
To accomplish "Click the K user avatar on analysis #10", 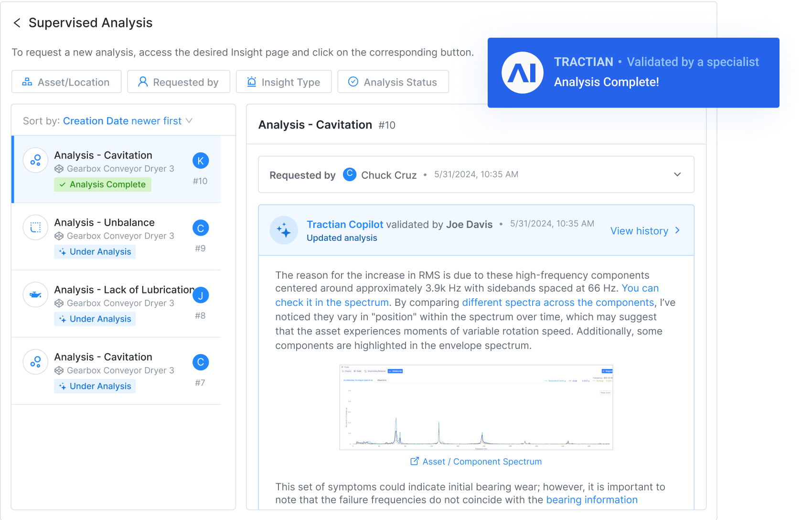I will [x=201, y=161].
